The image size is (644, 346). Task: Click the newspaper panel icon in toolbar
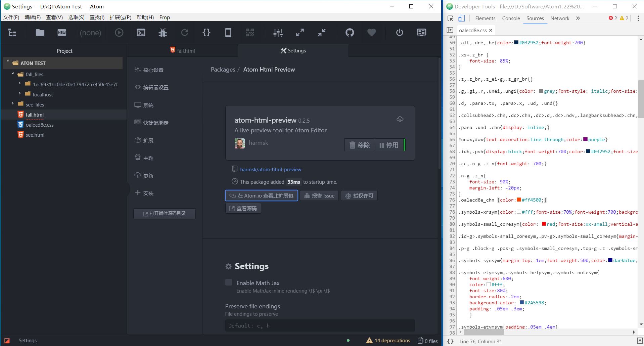(x=421, y=33)
